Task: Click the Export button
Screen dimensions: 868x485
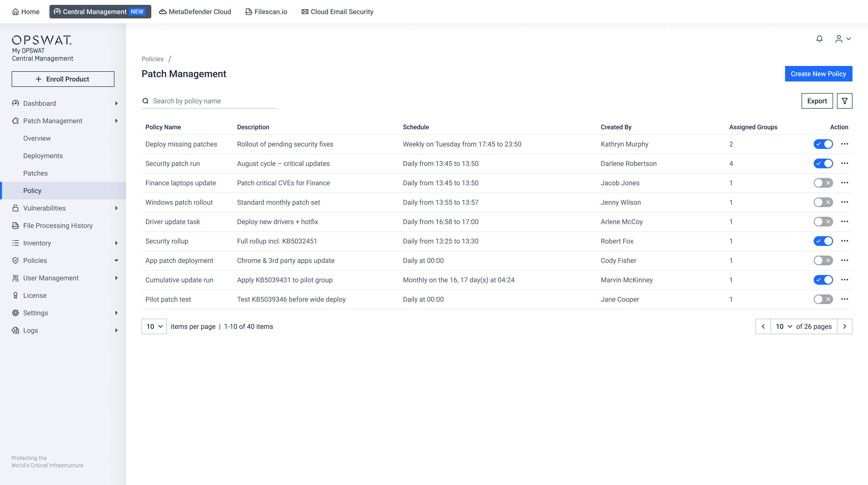Action: coord(817,101)
